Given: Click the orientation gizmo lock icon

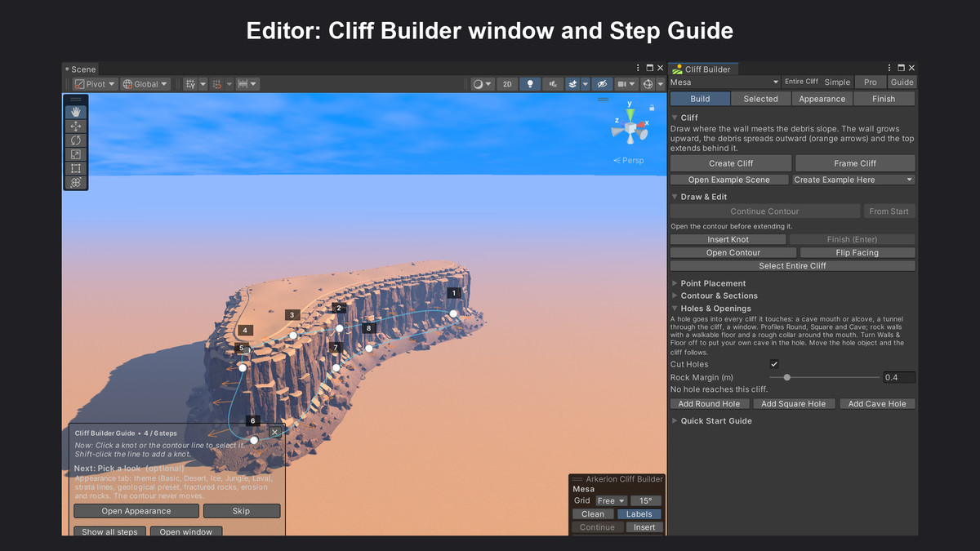Looking at the screenshot, I should coord(652,108).
